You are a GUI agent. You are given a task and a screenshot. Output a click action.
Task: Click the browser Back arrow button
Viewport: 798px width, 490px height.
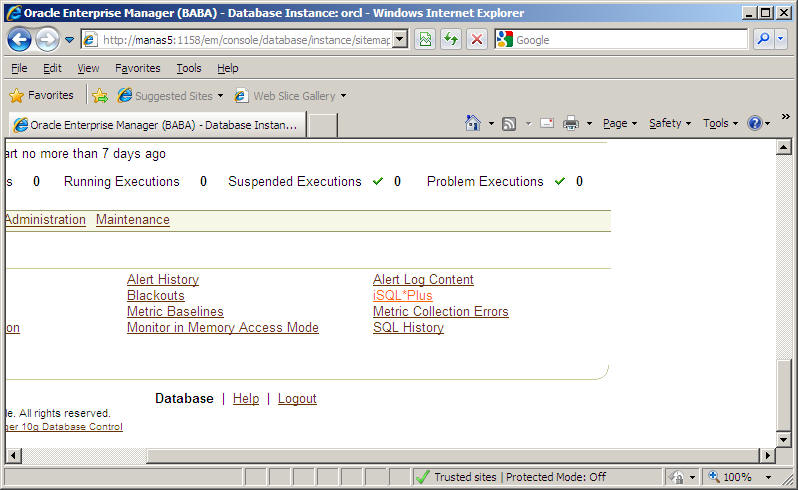pyautogui.click(x=19, y=39)
